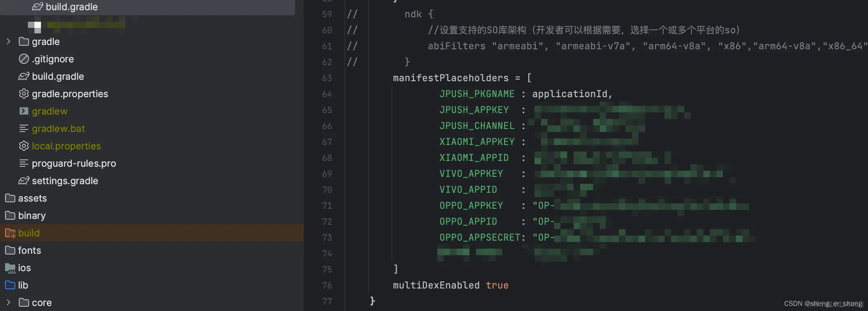Click the "OPPO_APPKEY" key
Viewport: 868px width, 311px height.
coord(471,206)
